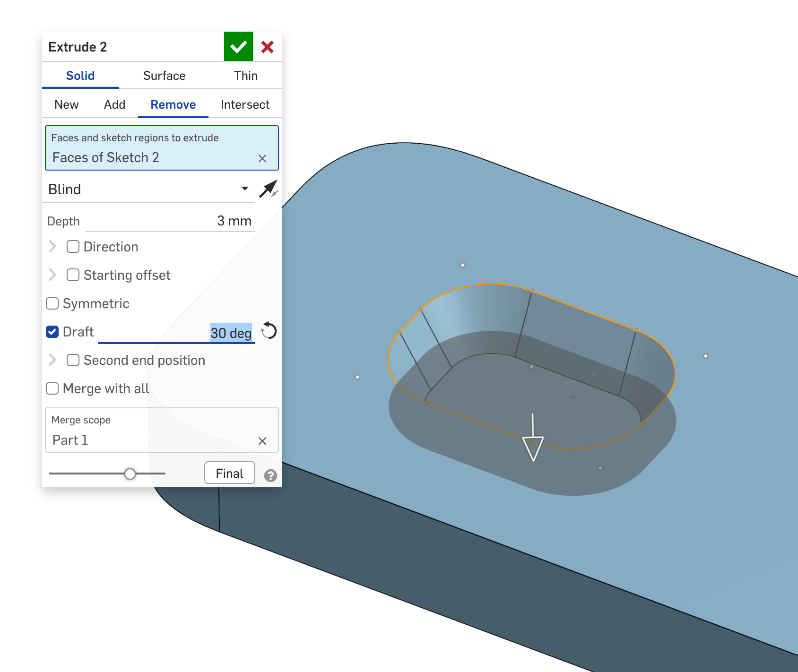Click the Draft angle field showing 30 deg
Image resolution: width=798 pixels, height=672 pixels.
[x=176, y=333]
